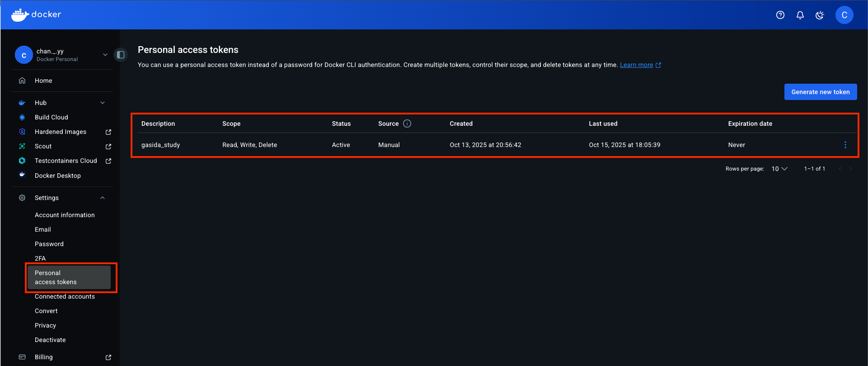
Task: Click the Source column info icon
Action: pos(407,124)
